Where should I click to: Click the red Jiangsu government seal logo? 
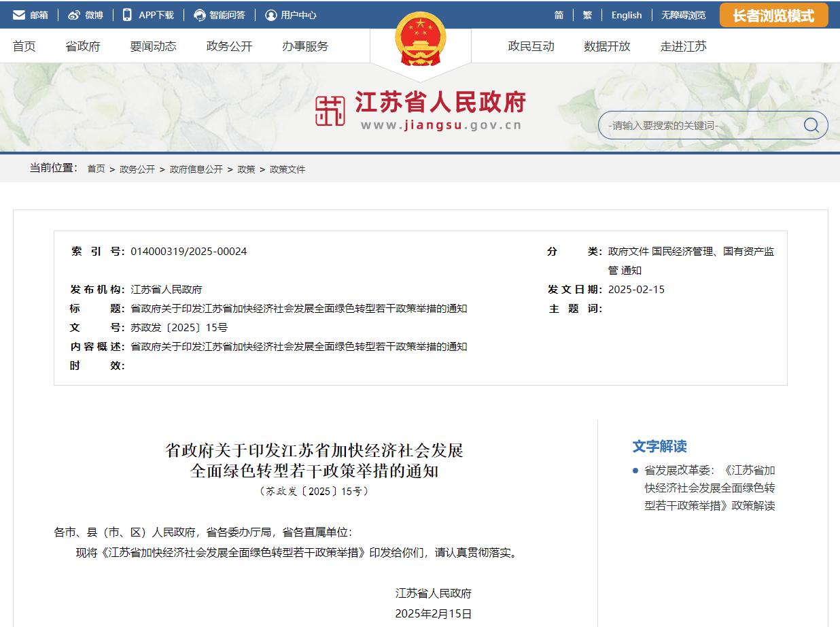330,111
